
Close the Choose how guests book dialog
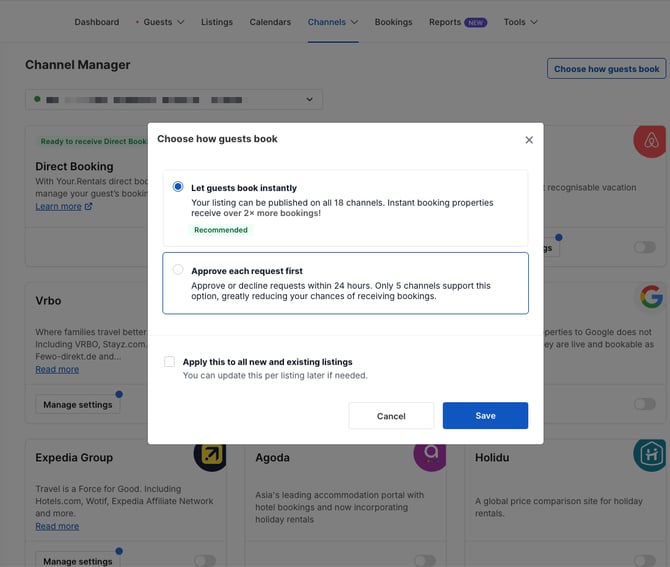pyautogui.click(x=529, y=140)
